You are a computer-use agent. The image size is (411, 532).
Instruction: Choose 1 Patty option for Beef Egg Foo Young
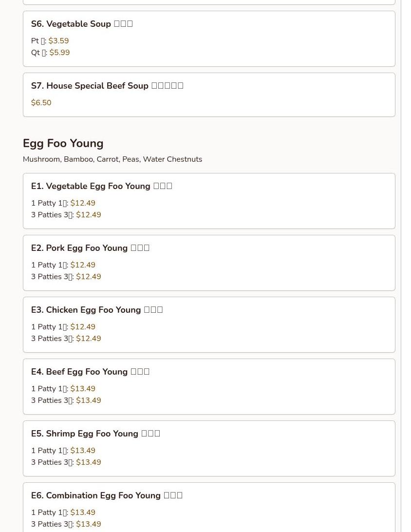point(63,389)
